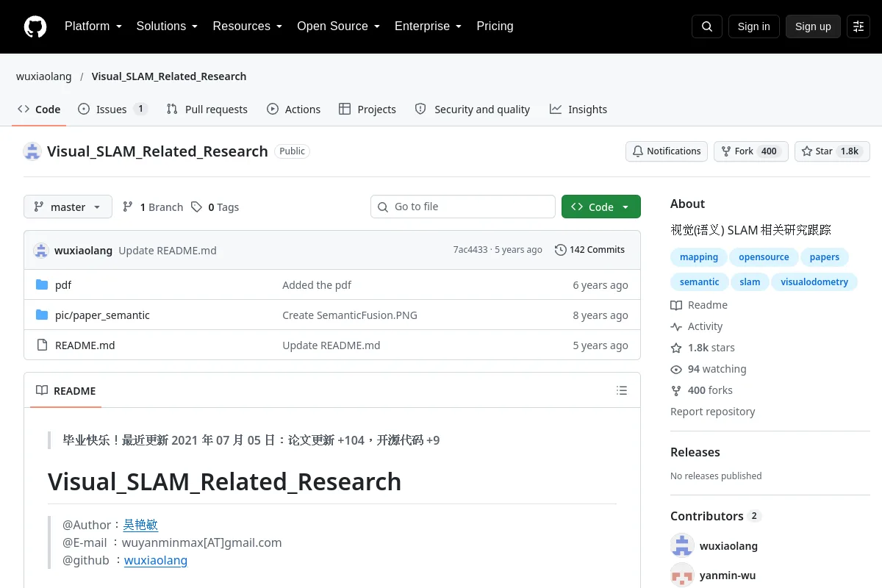Image resolution: width=882 pixels, height=588 pixels.
Task: Open the 142 Commits history link
Action: pos(589,250)
